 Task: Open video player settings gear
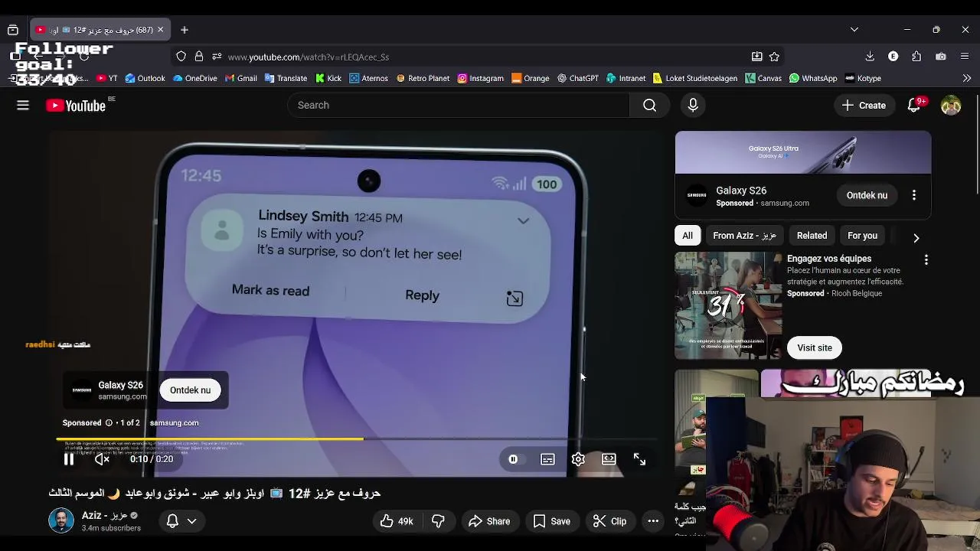point(578,459)
